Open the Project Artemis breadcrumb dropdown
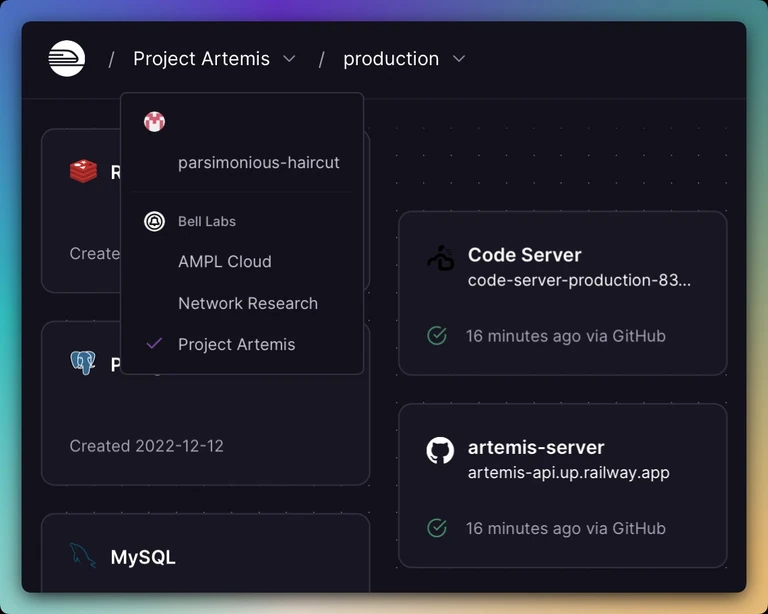Viewport: 768px width, 614px height. (214, 59)
